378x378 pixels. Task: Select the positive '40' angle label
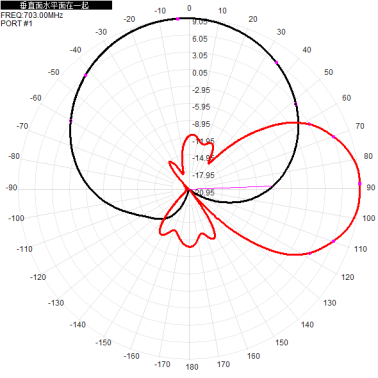coord(307,50)
